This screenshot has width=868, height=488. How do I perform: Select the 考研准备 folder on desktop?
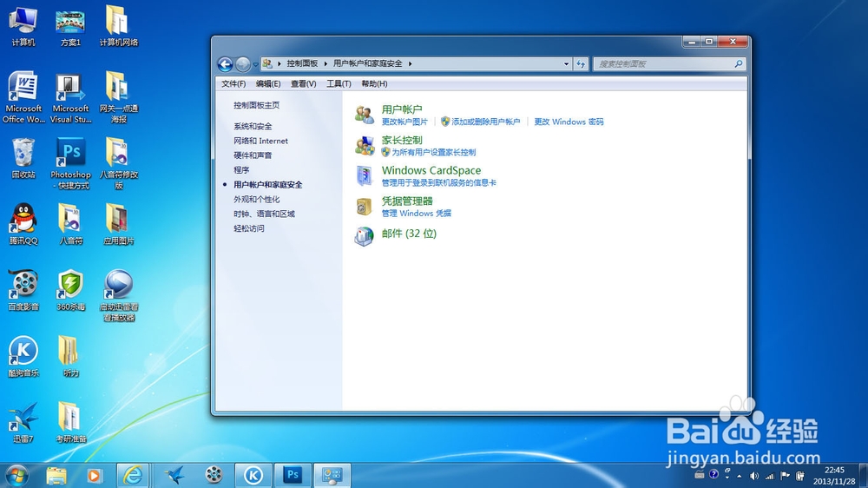coord(69,416)
